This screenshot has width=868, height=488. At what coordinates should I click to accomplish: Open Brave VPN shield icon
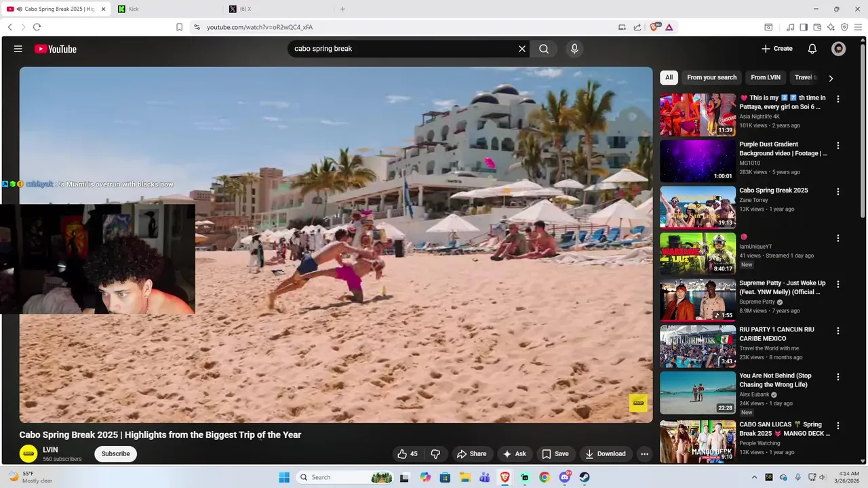coord(844,27)
